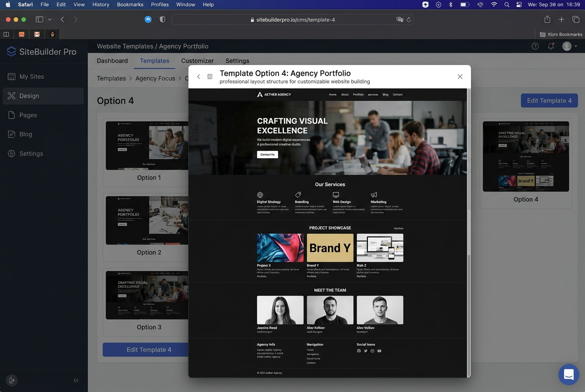Open the Customizer tab
This screenshot has height=392, width=585.
coord(197,61)
